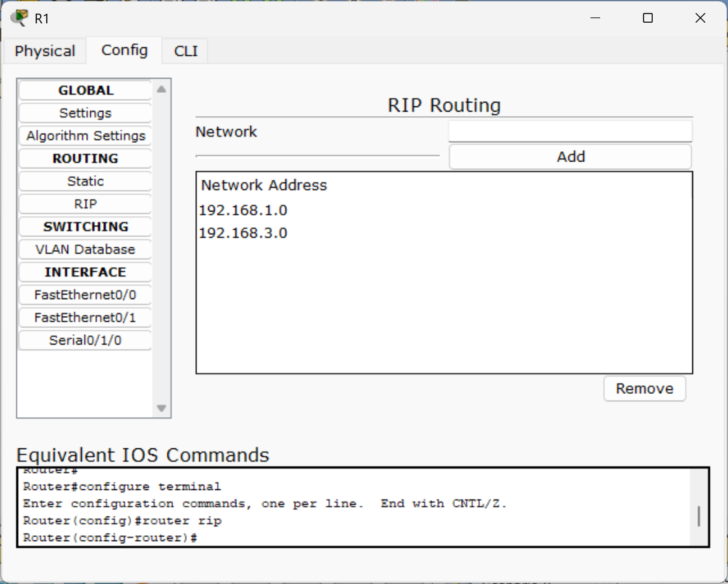Click the Remove button
The image size is (728, 584).
click(644, 389)
